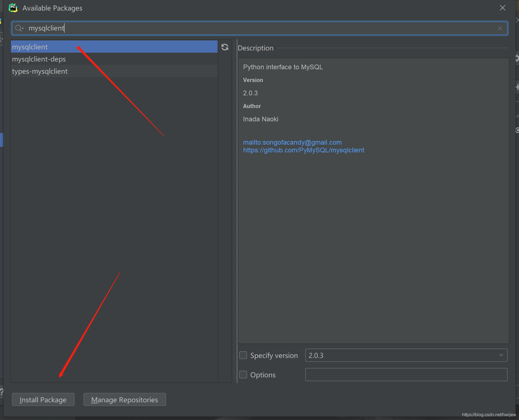
Task: Click the Options text input field
Action: click(x=406, y=375)
